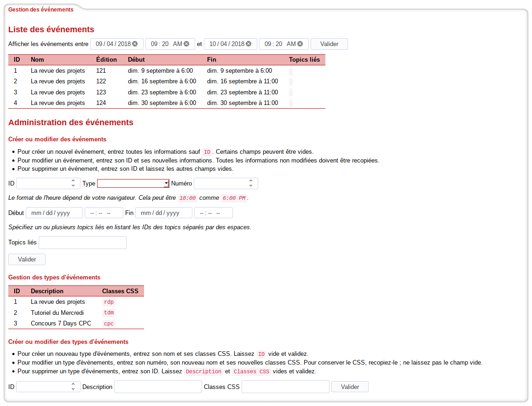
Task: Click the 'Administration des événements' heading
Action: click(71, 122)
